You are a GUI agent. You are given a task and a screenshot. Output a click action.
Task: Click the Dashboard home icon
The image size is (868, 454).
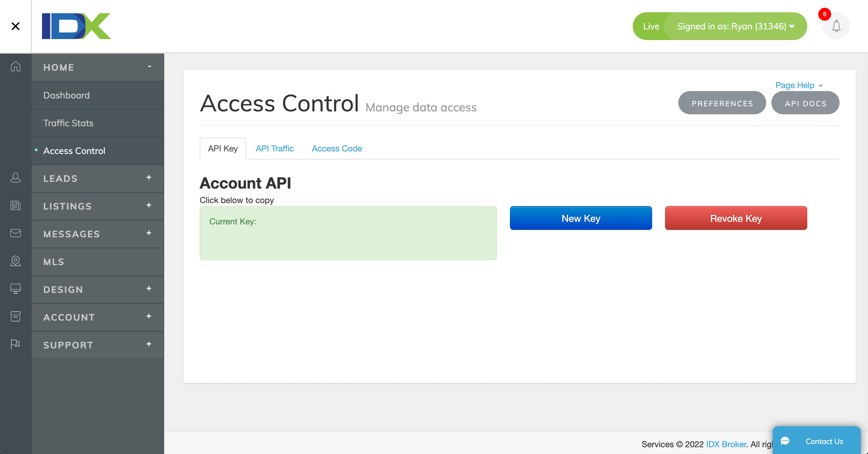pos(16,67)
